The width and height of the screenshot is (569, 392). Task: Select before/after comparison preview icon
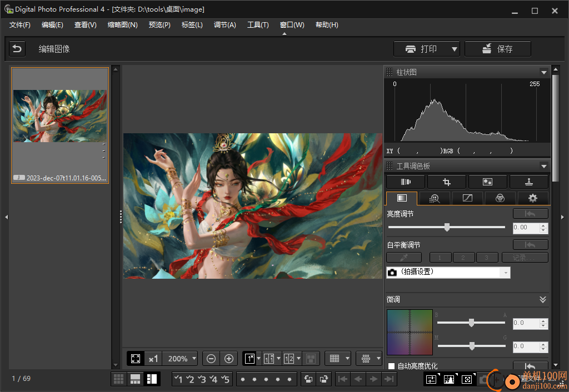(269, 359)
